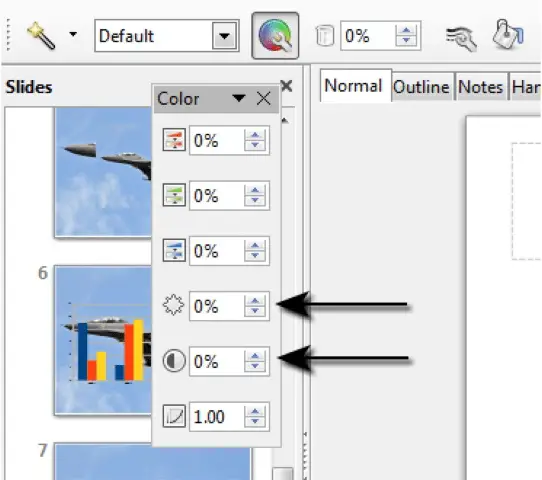Increase Green value with up arrow
542x480 pixels.
pyautogui.click(x=255, y=190)
